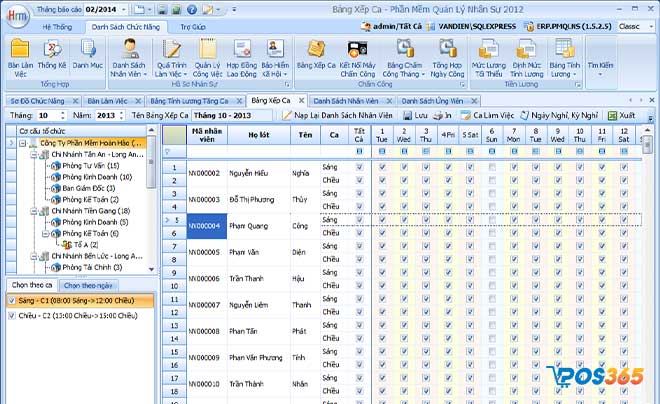Click the Mã nhân viên column header
Viewport: 660px width, 404px height.
[207, 135]
